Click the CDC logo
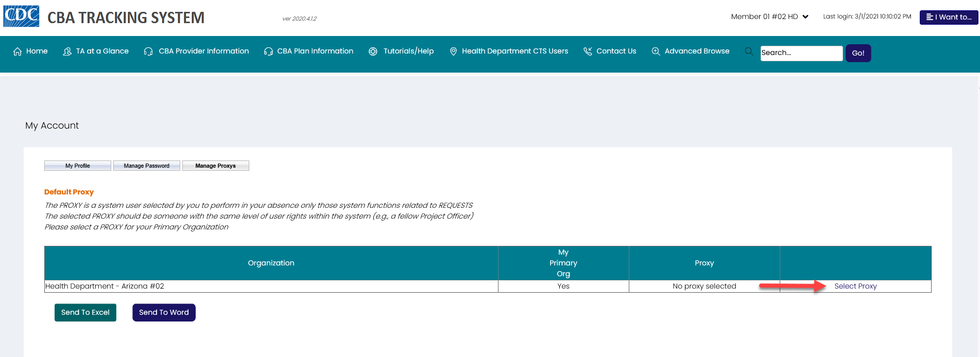The height and width of the screenshot is (357, 980). [22, 16]
